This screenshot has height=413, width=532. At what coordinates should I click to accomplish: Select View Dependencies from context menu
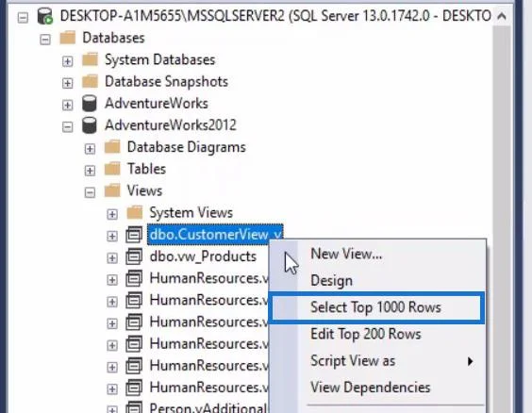[370, 388]
